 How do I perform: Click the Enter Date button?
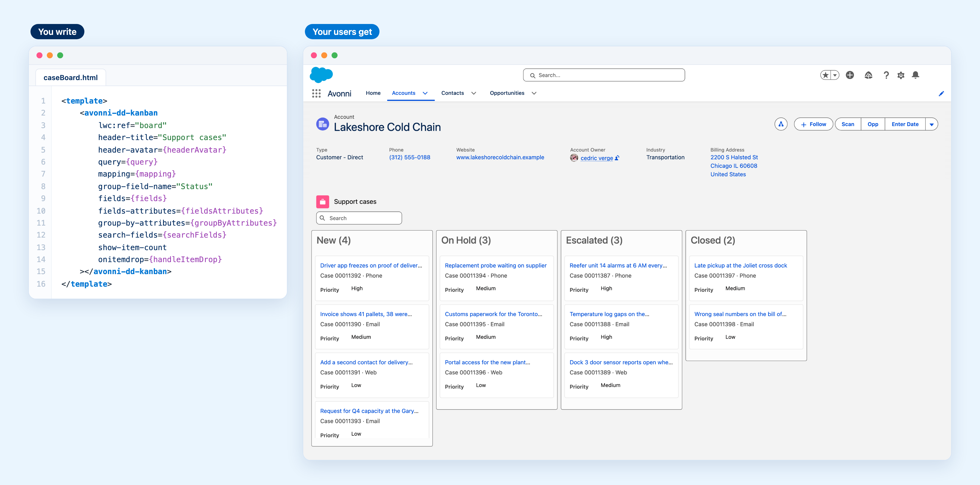coord(905,125)
